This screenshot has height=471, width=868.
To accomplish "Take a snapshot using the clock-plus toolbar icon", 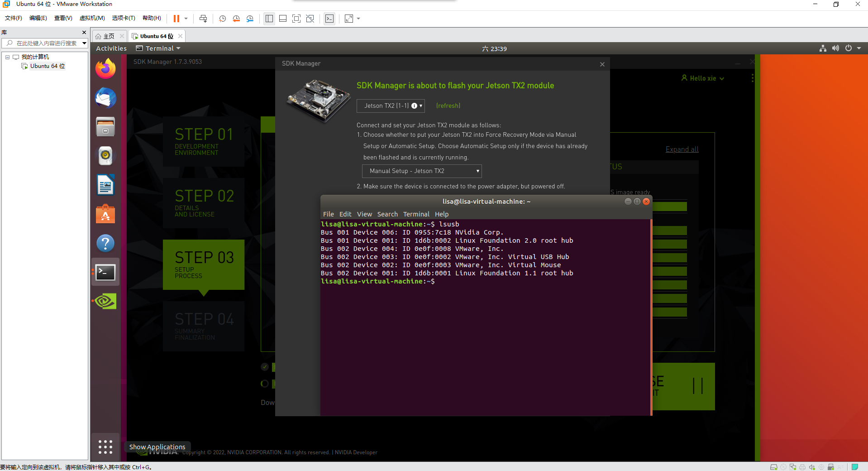I will click(222, 19).
